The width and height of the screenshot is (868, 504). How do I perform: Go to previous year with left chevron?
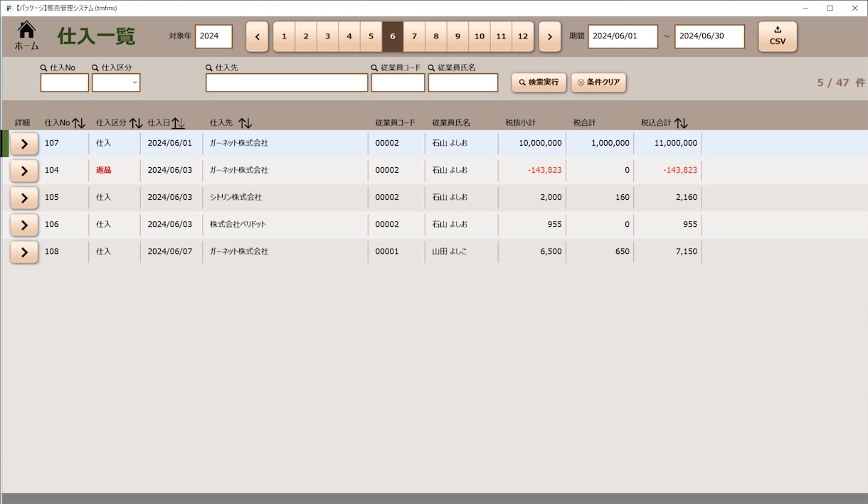coord(257,36)
